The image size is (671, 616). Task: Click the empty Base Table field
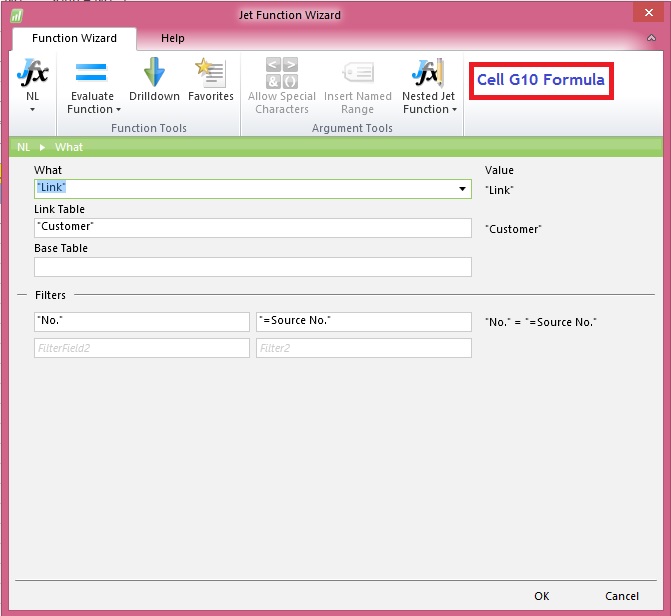[252, 267]
